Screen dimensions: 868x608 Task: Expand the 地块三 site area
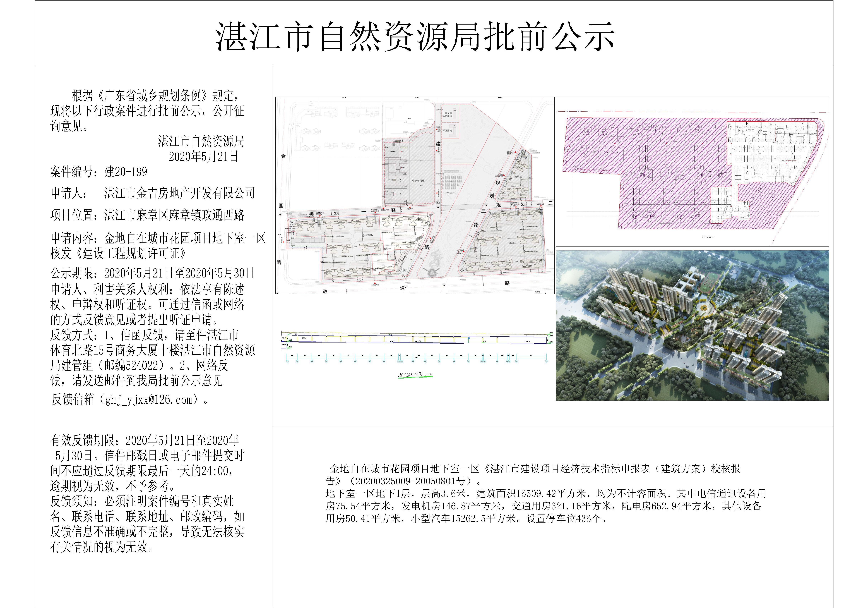point(518,177)
